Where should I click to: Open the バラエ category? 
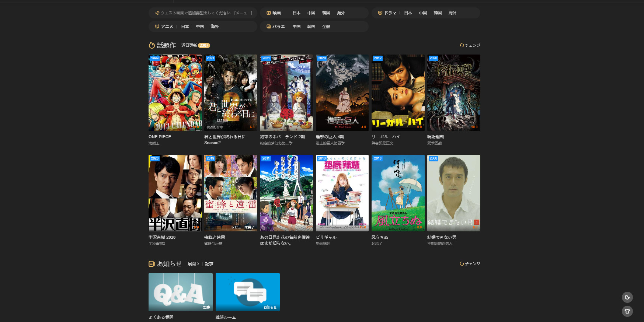pos(279,27)
